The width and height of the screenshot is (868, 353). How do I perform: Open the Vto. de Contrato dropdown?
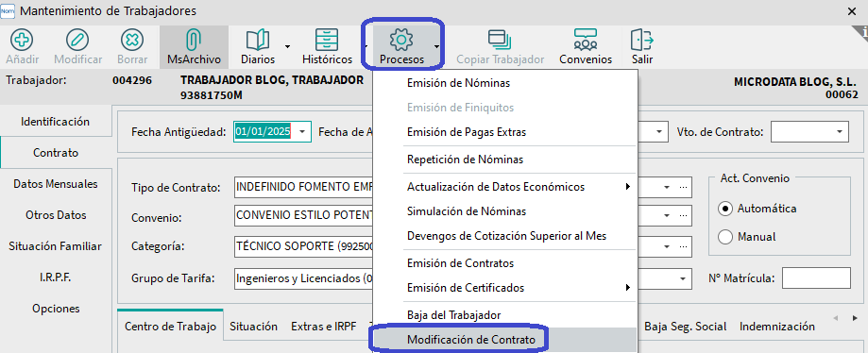pos(840,132)
